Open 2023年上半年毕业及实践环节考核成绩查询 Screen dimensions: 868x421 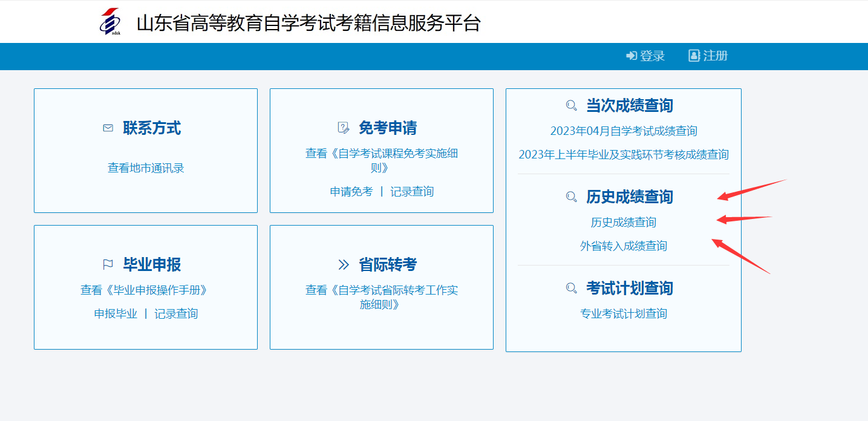tap(623, 154)
